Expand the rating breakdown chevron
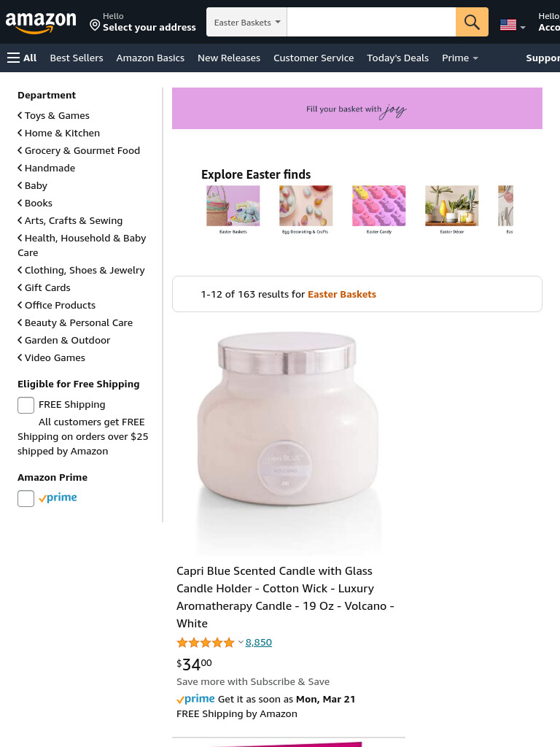 point(241,642)
